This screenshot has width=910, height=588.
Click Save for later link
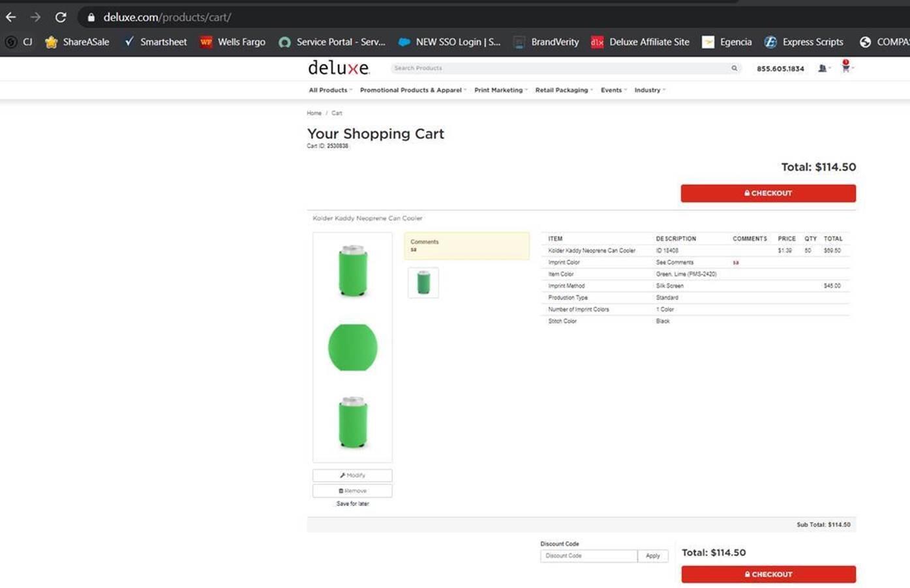click(352, 503)
